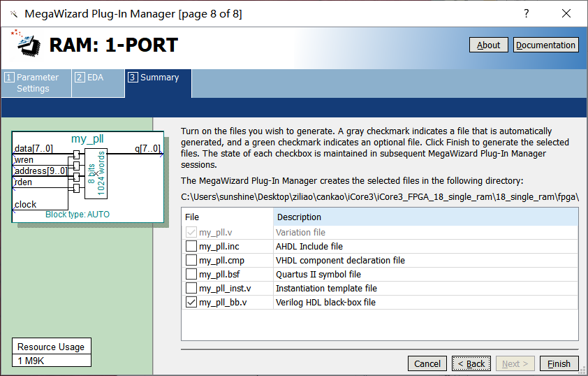588x376 pixels.
Task: Click the title bar wand icon
Action: tap(13, 13)
